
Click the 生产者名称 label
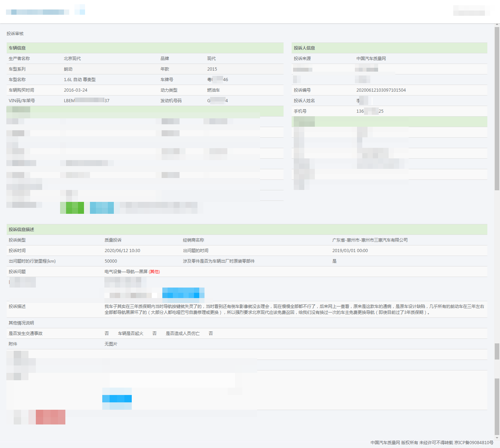click(19, 59)
